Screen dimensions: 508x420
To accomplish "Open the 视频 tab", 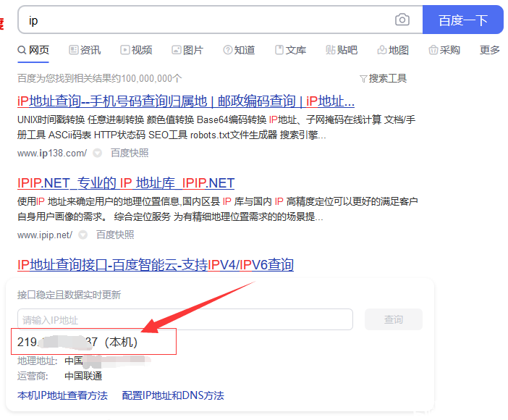I will tap(136, 50).
